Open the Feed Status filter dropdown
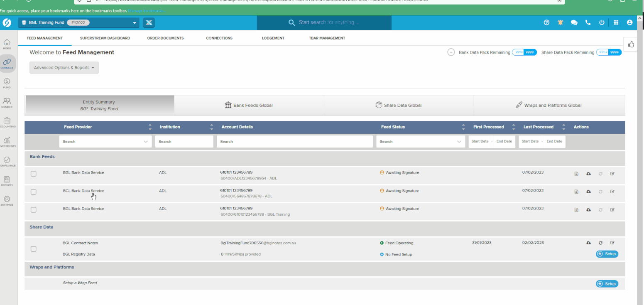Screen dimensions: 644x305 click(x=420, y=142)
